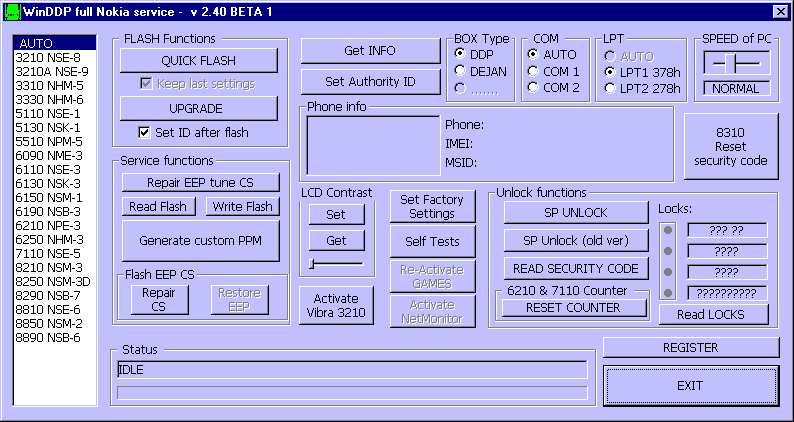Select 3210A NSE-9 in model list
794x422 pixels.
55,71
